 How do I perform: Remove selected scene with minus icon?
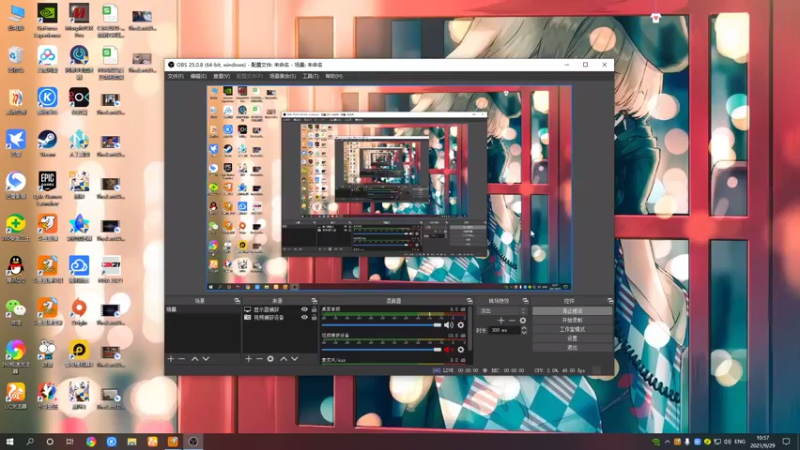[182, 359]
